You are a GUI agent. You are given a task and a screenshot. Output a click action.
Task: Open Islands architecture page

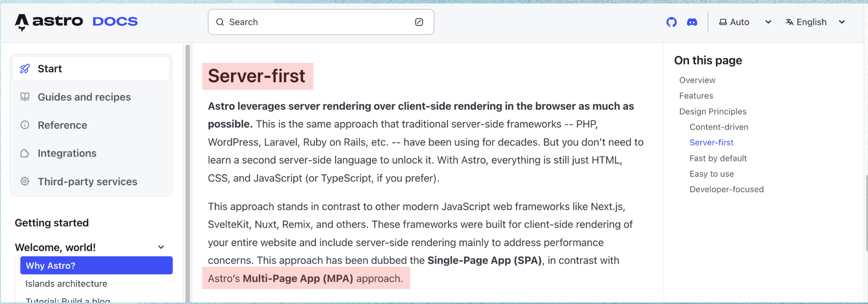tap(66, 284)
